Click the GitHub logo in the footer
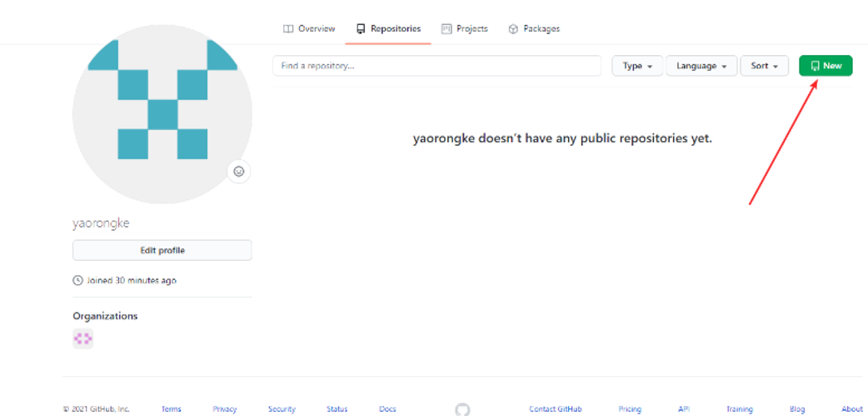Screen dimensions: 868x416 click(462, 410)
